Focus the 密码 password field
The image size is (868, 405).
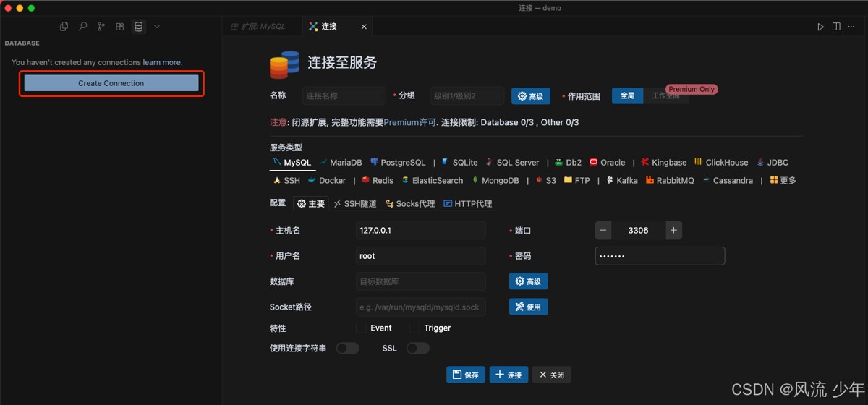click(x=660, y=256)
